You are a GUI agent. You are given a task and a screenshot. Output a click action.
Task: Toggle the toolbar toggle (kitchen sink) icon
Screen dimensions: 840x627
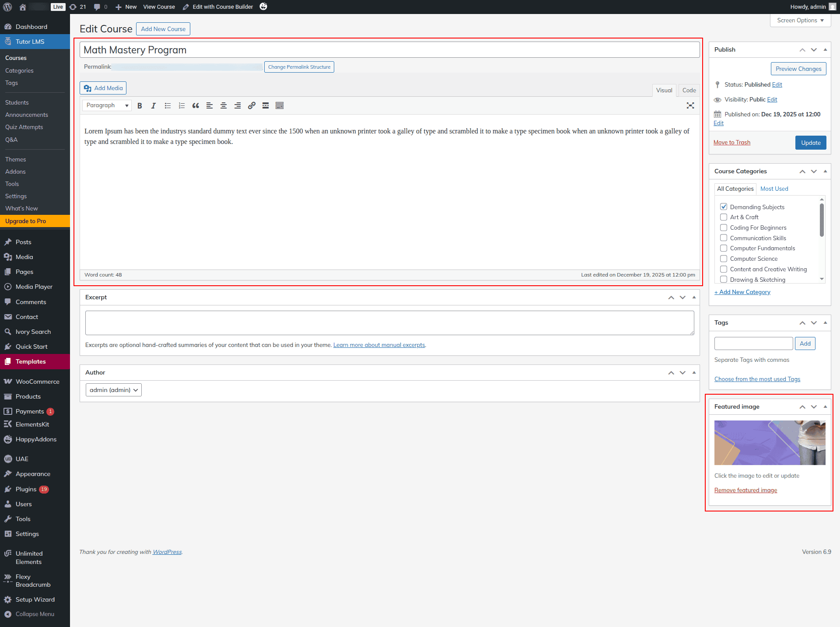click(280, 105)
